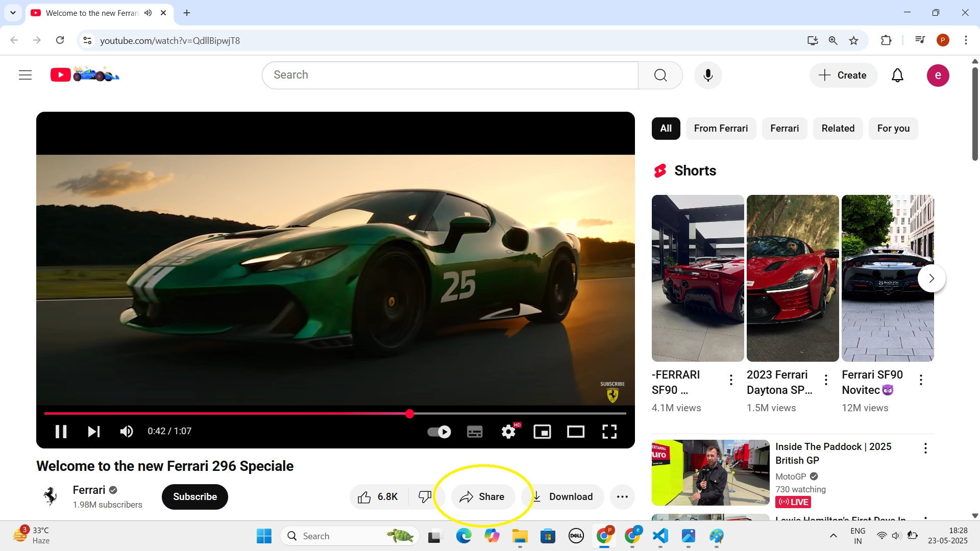Open video player settings gear
Screen dimensions: 980x551
click(x=508, y=432)
